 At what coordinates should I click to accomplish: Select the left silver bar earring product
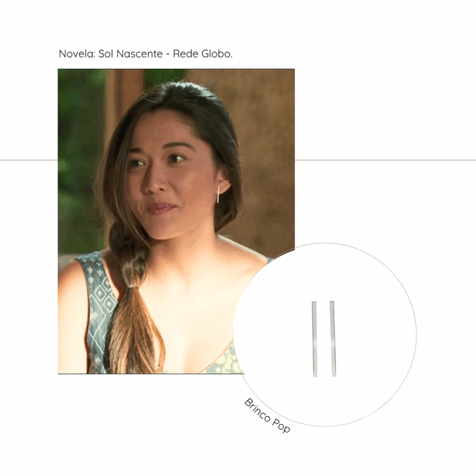[314, 339]
